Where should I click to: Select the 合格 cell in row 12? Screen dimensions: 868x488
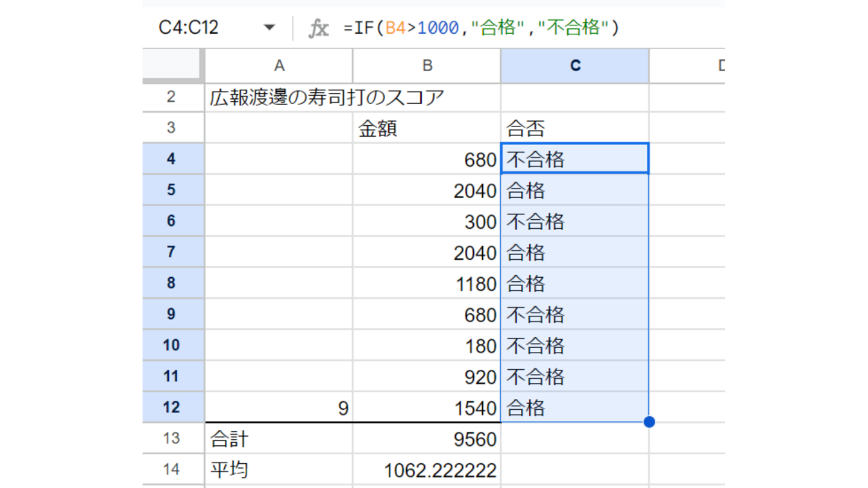click(575, 407)
